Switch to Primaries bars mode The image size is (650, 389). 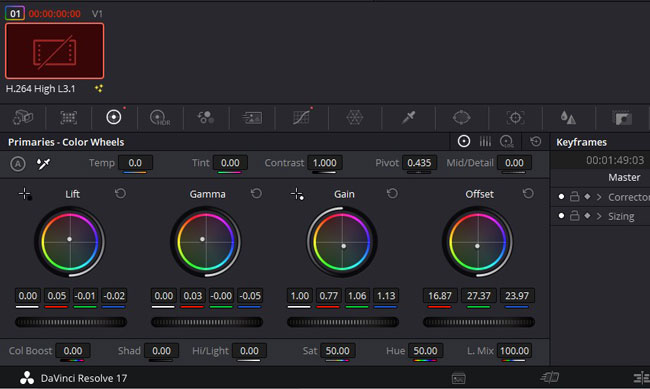click(x=485, y=142)
